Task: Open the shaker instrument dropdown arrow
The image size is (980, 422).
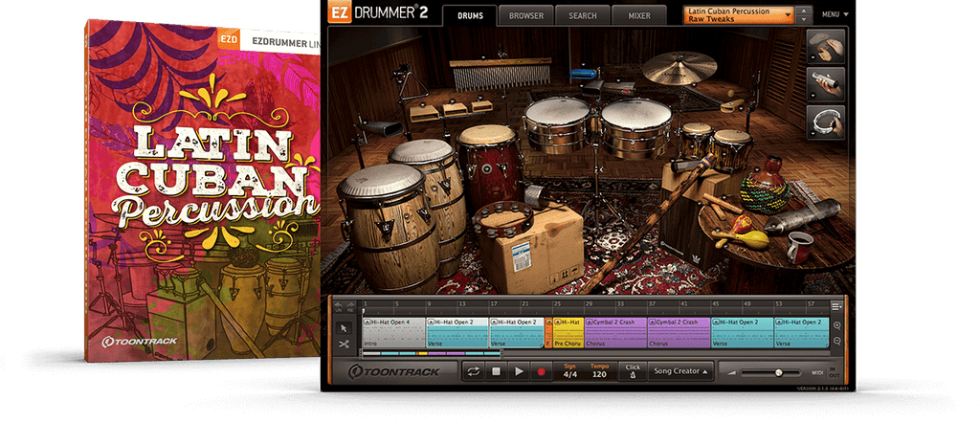Action: (x=812, y=97)
